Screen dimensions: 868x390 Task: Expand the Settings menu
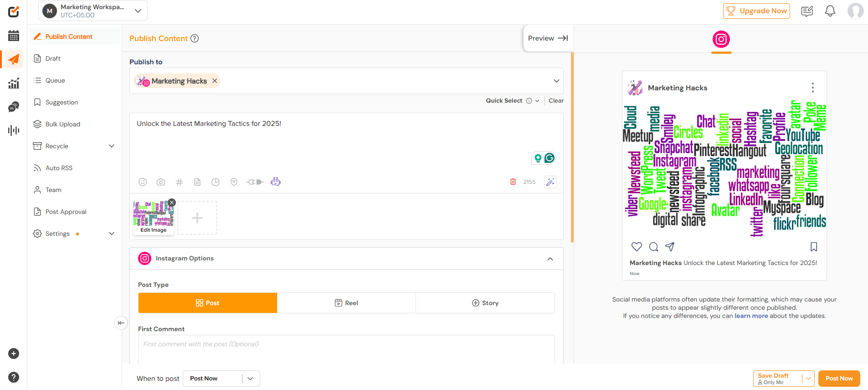pos(112,234)
